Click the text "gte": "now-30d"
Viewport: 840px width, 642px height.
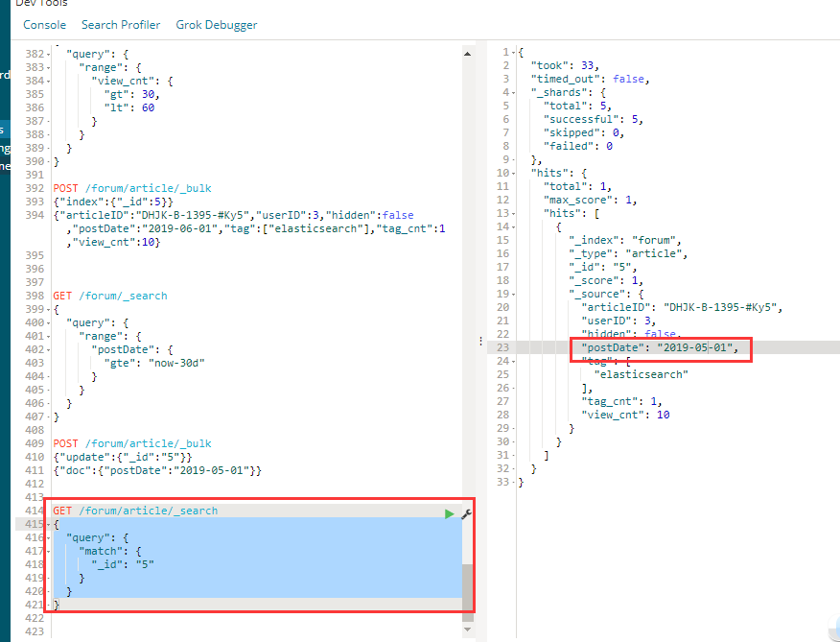click(154, 363)
